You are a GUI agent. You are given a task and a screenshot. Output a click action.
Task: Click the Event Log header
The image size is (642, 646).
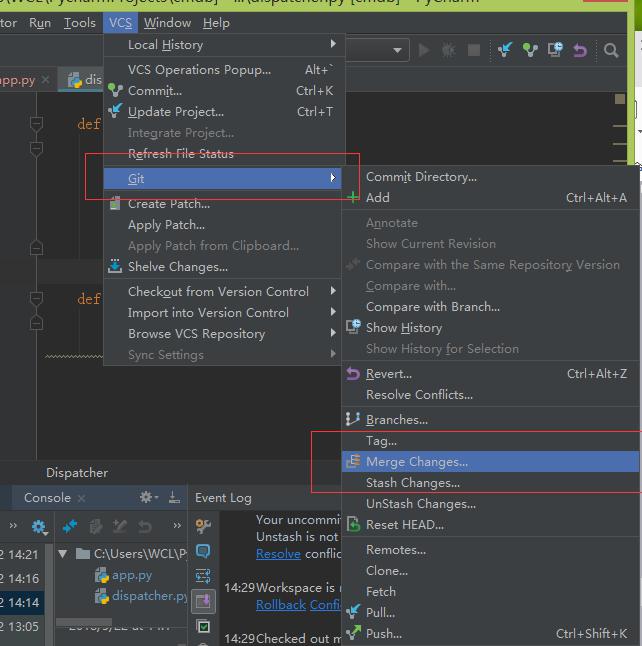[223, 498]
